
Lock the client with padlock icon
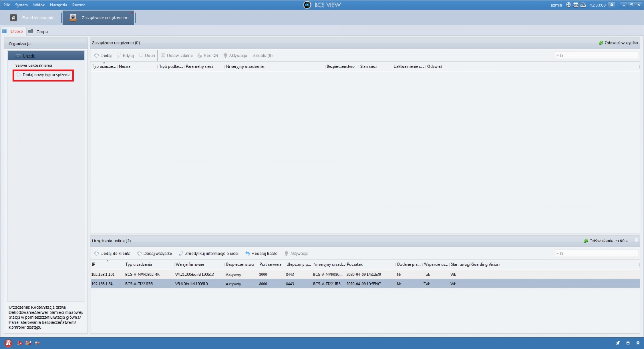[611, 5]
